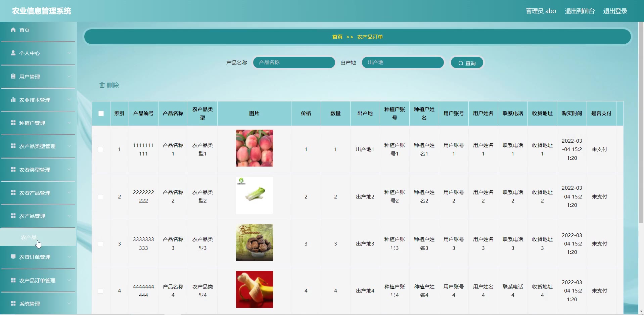Click the grid icon for 农产品订单管理
The image size is (644, 315).
point(13,280)
